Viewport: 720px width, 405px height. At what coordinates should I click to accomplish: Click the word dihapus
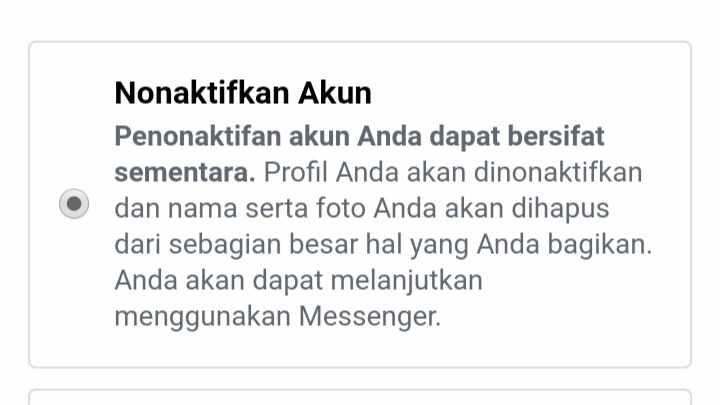(560, 208)
